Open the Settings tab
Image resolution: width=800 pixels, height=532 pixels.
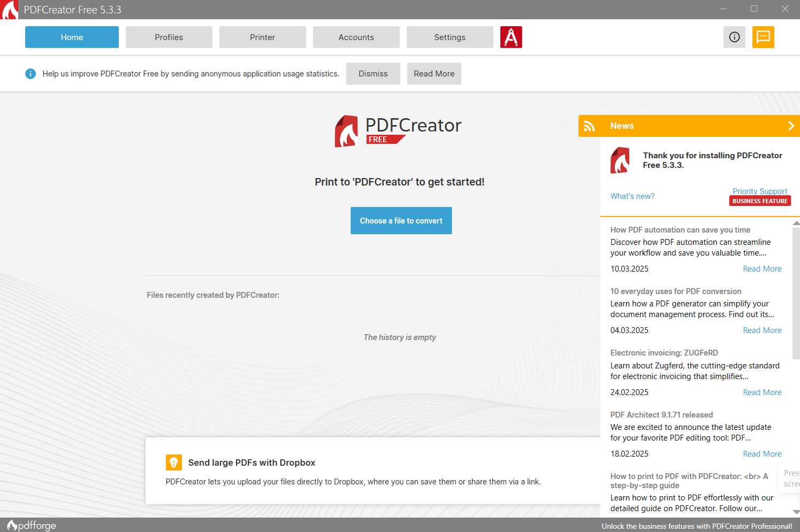pyautogui.click(x=449, y=37)
